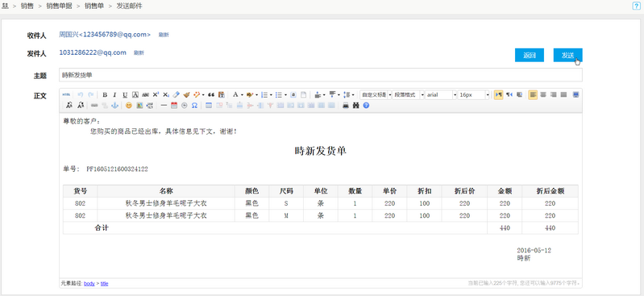The image size is (644, 296).
Task: Enable left-to-right text direction
Action: click(x=499, y=94)
